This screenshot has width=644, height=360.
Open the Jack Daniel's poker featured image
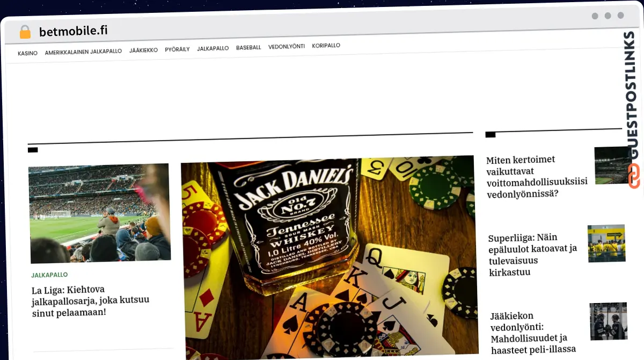pos(329,258)
